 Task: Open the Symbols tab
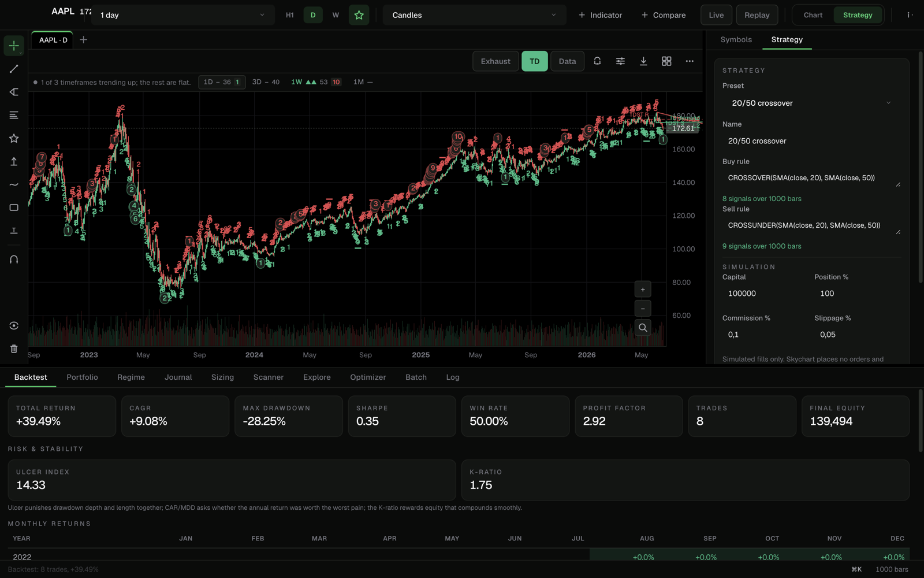pos(736,39)
